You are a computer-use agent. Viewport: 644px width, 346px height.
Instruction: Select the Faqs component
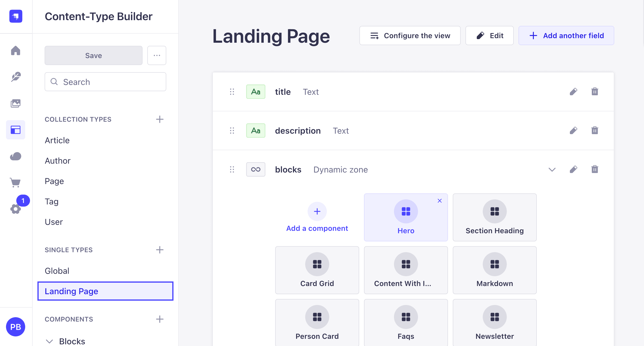pyautogui.click(x=406, y=322)
